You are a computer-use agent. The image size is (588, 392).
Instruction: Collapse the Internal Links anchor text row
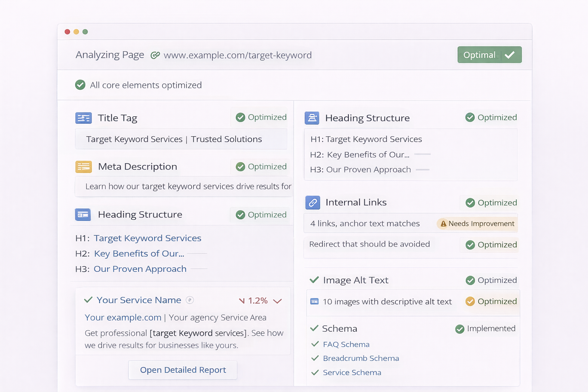click(365, 223)
